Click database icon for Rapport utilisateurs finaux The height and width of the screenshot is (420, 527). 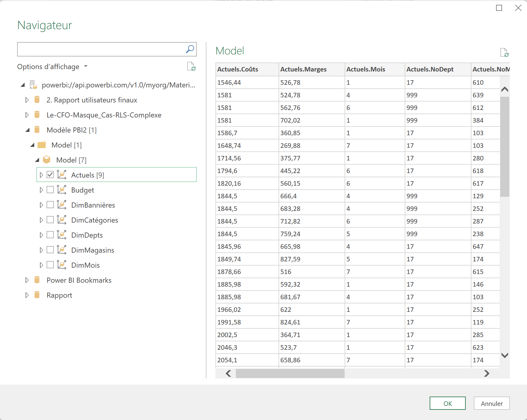[x=37, y=99]
